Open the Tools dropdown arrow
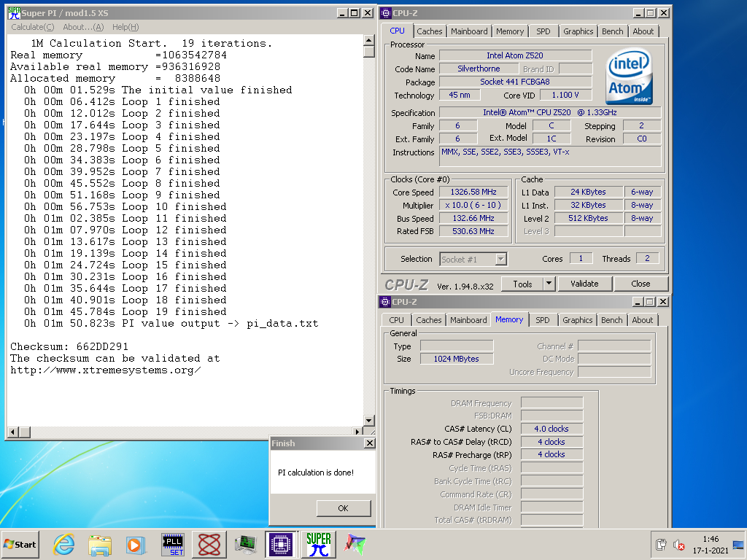 tap(549, 284)
